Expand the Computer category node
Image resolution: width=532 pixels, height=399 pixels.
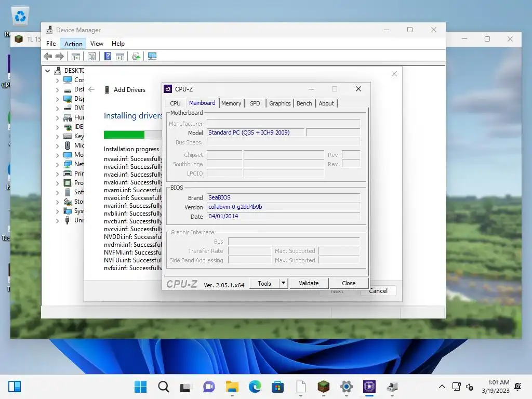[x=57, y=81]
